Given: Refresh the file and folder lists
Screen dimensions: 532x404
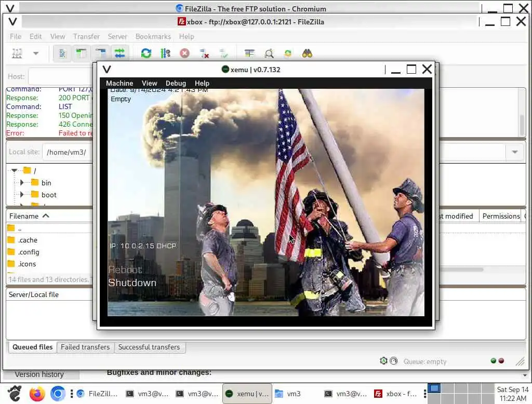Looking at the screenshot, I should pyautogui.click(x=146, y=53).
